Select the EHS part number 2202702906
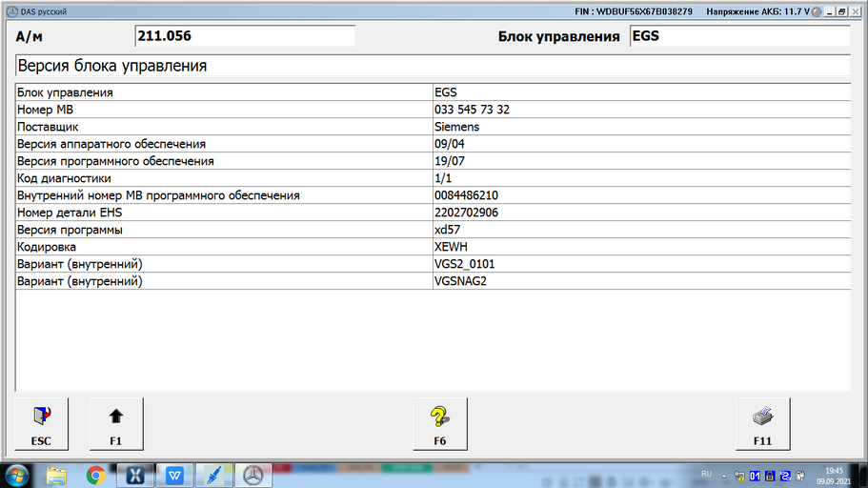 466,213
